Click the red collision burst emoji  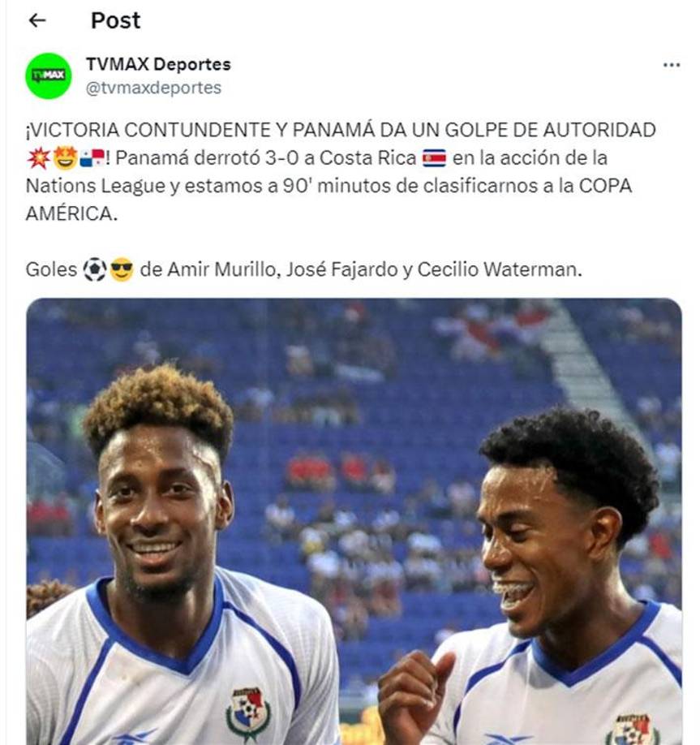38,158
